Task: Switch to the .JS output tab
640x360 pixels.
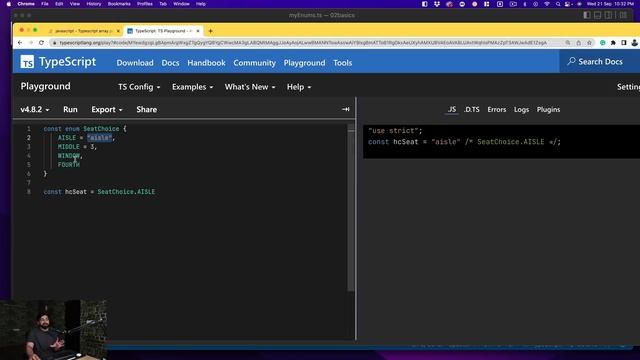Action: [x=451, y=109]
